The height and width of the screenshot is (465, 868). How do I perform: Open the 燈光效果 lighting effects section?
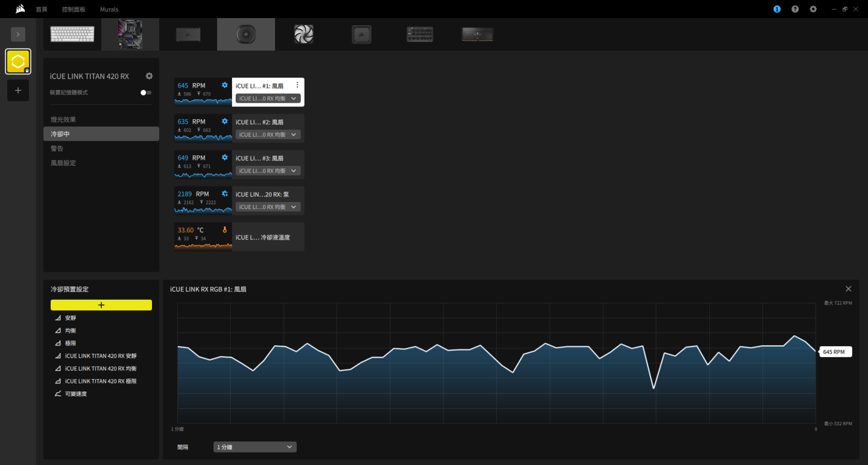[63, 119]
